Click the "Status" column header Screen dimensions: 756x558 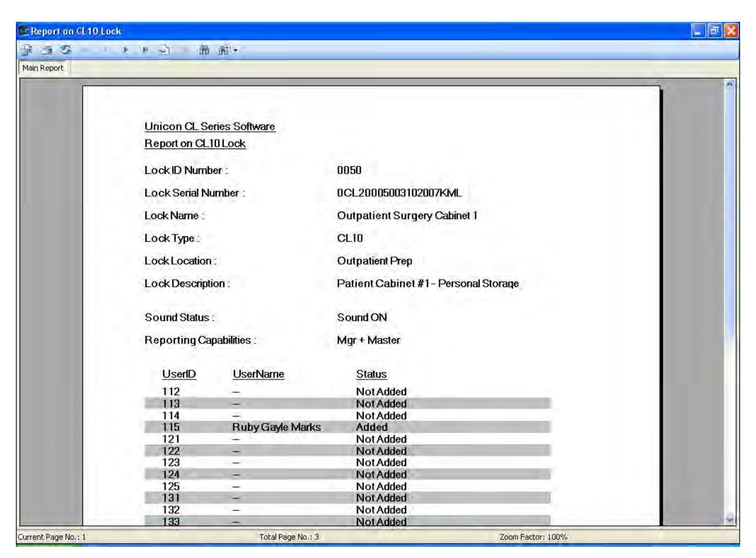pyautogui.click(x=372, y=374)
